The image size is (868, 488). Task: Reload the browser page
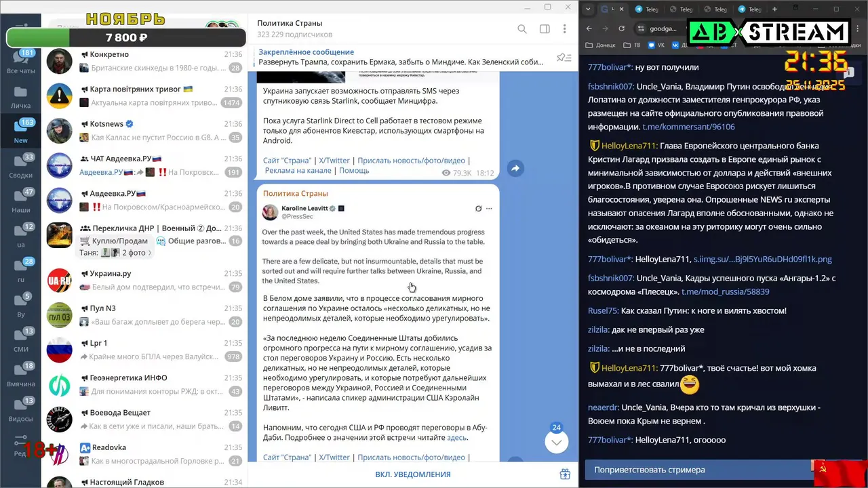point(621,28)
